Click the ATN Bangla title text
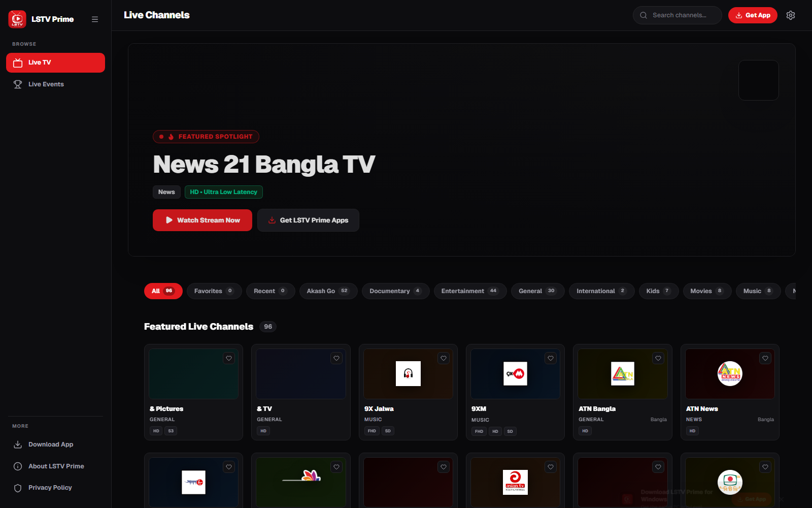Viewport: 812px width, 508px height. tap(597, 409)
